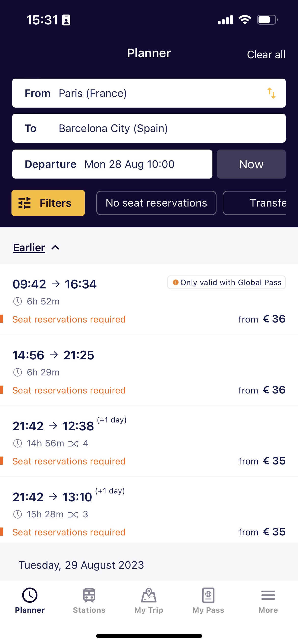Toggle the Transfers filter chip
Image resolution: width=298 pixels, height=644 pixels.
[267, 203]
